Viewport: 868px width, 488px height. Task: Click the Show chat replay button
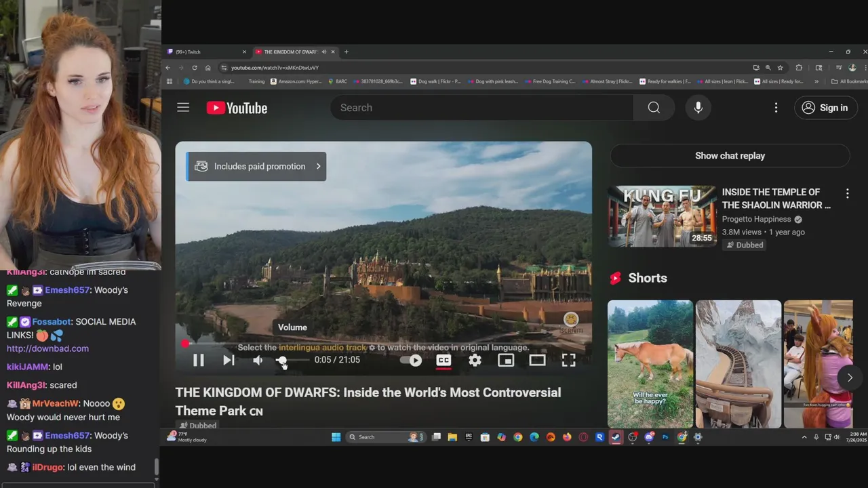pos(730,156)
